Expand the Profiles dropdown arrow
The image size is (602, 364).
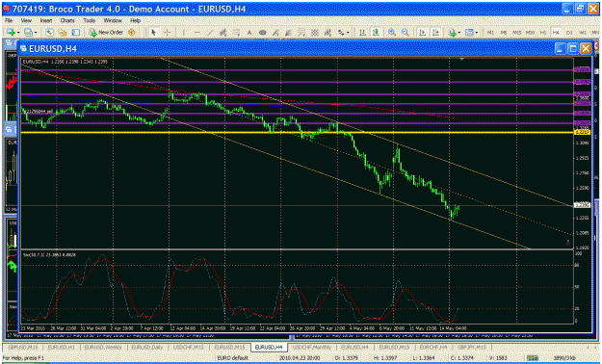point(36,33)
